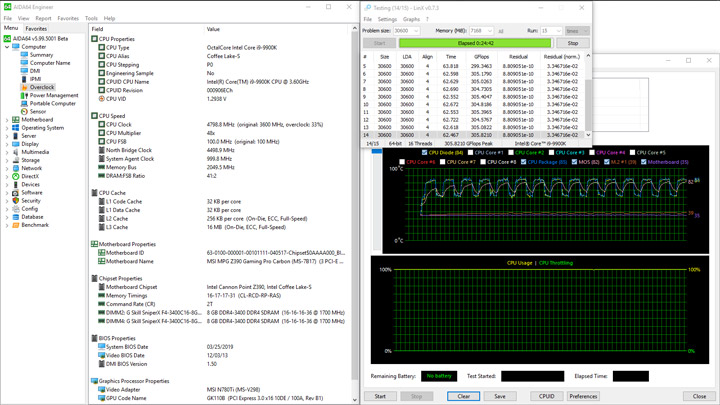Enable the CPU Core #1 checkbox
This screenshot has width=720, height=405.
pos(472,153)
